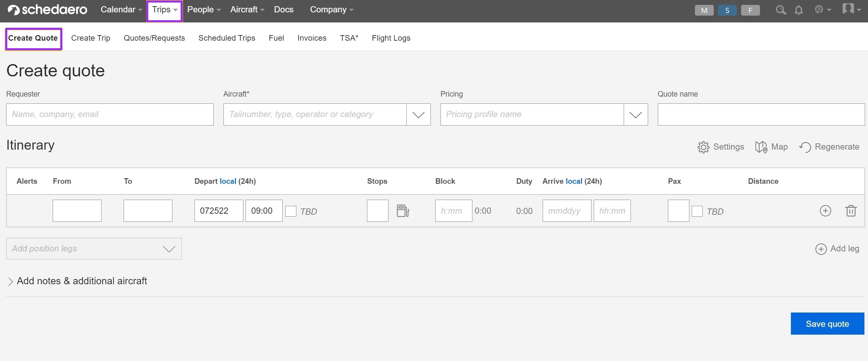This screenshot has height=361, width=868.
Task: Open the Pricing profile dropdown arrow
Action: coord(635,114)
